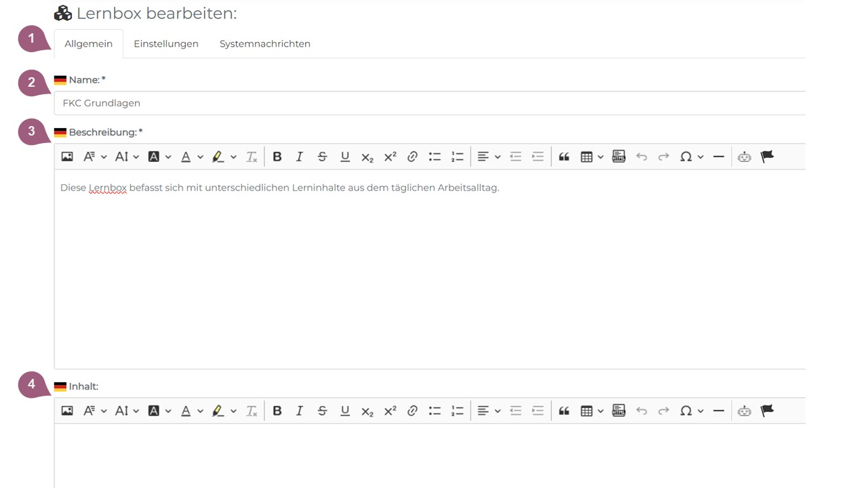Screen dimensions: 868x488
Task: Insert bulleted list in the Inhalt editor
Action: coord(435,411)
